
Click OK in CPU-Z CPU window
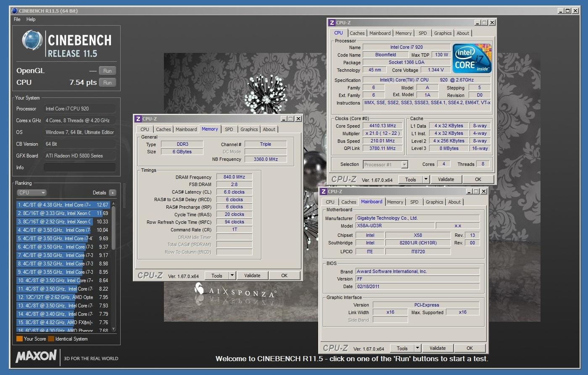click(x=478, y=179)
